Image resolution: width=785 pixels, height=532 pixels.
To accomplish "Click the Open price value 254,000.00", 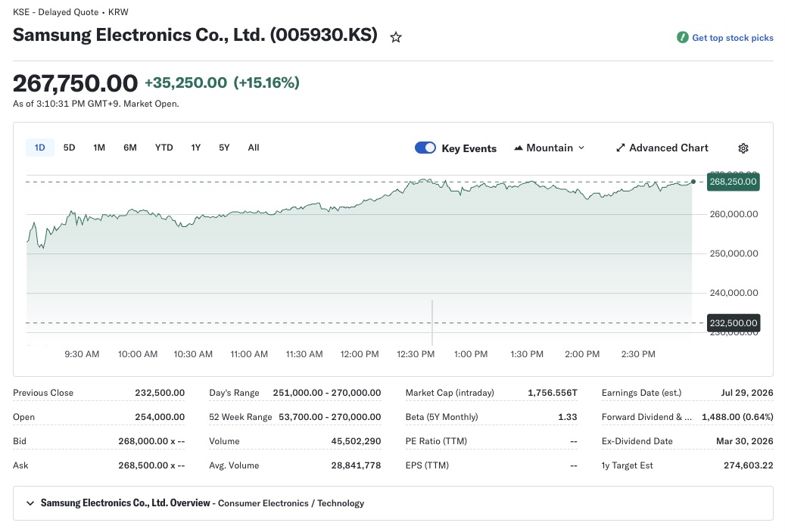I will click(160, 417).
